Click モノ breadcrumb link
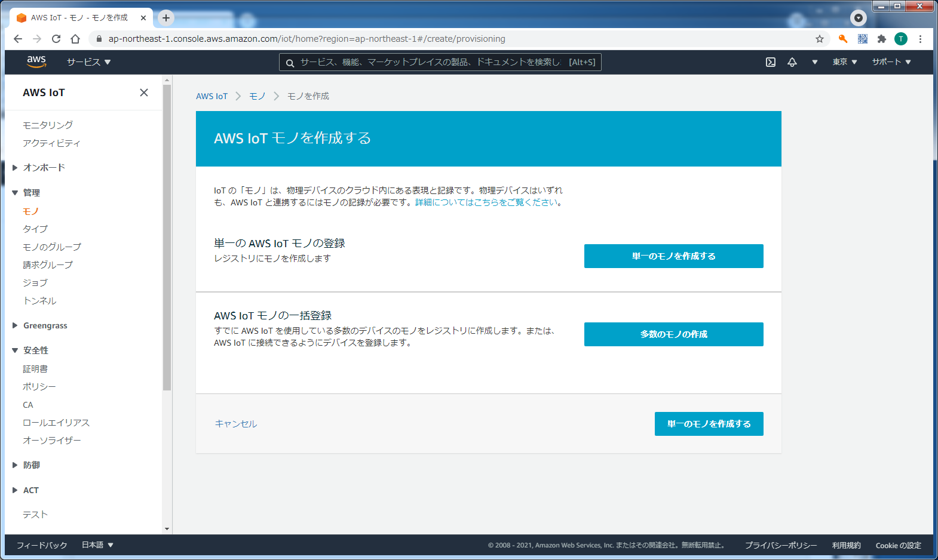 pos(258,96)
